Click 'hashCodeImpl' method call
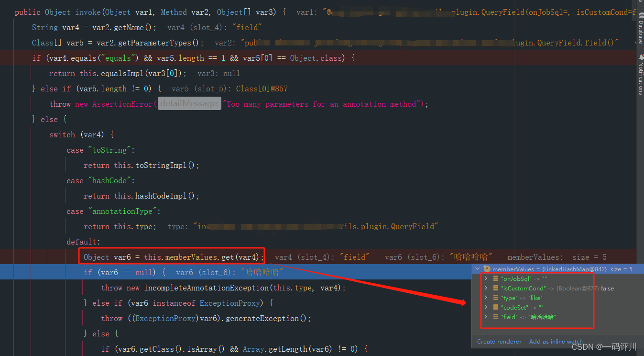Screen dimensions: 644x356 pyautogui.click(x=162, y=196)
